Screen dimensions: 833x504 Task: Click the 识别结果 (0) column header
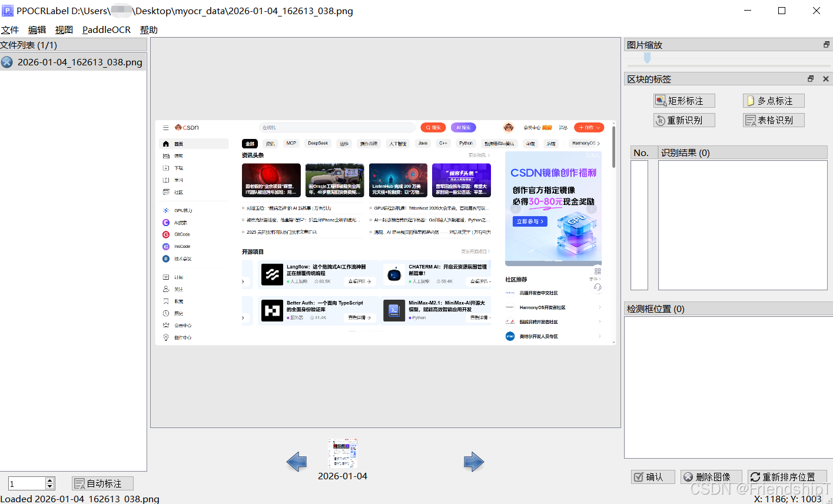coord(742,152)
